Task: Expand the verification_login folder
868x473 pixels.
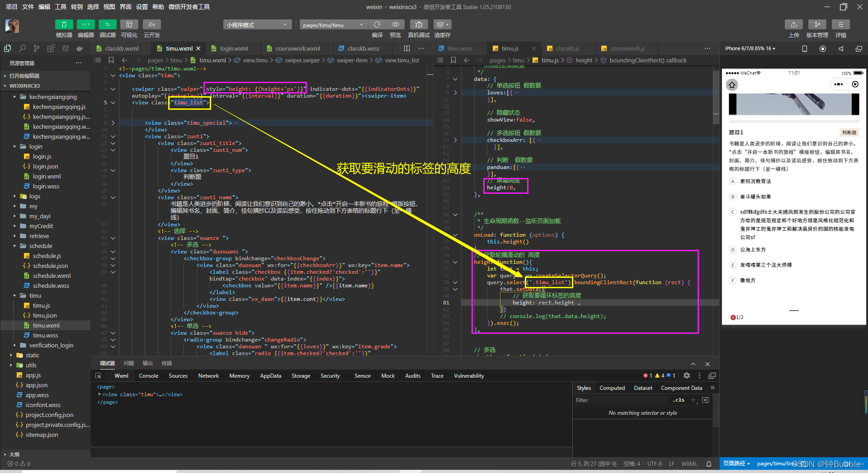Action: pyautogui.click(x=45, y=345)
